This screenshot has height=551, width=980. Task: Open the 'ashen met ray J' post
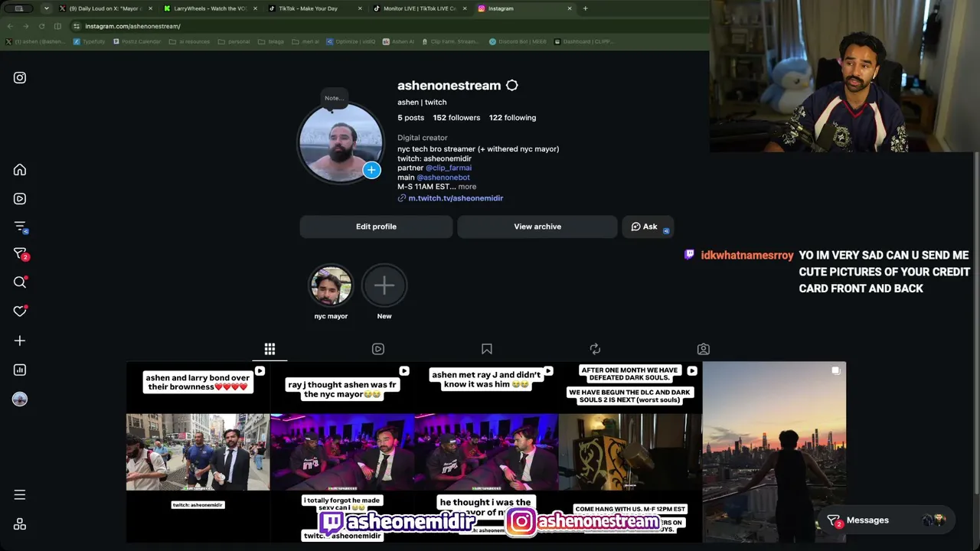[486, 452]
